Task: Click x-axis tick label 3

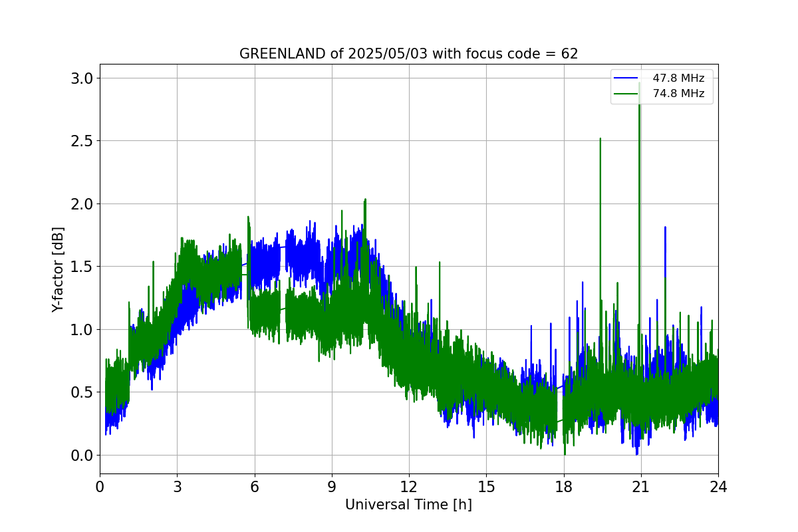Action: click(177, 486)
